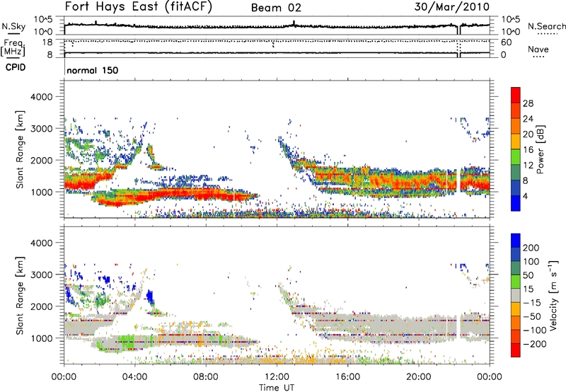The image size is (566, 392).
Task: Click the "12:00" time axis label
Action: [x=277, y=377]
